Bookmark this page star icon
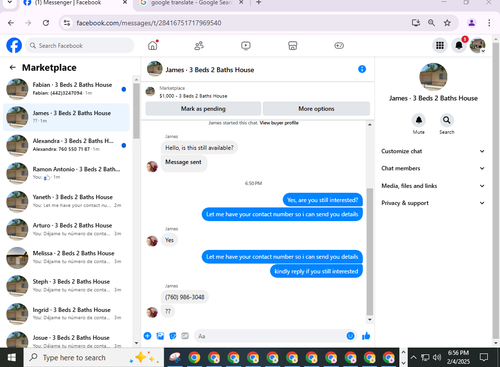500x367 pixels. [x=447, y=23]
